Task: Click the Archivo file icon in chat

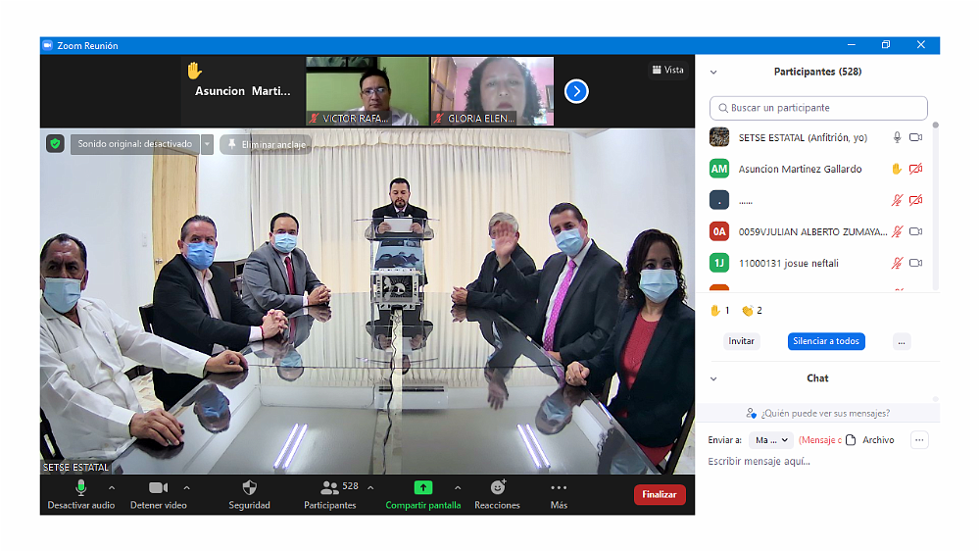Action: [x=851, y=440]
